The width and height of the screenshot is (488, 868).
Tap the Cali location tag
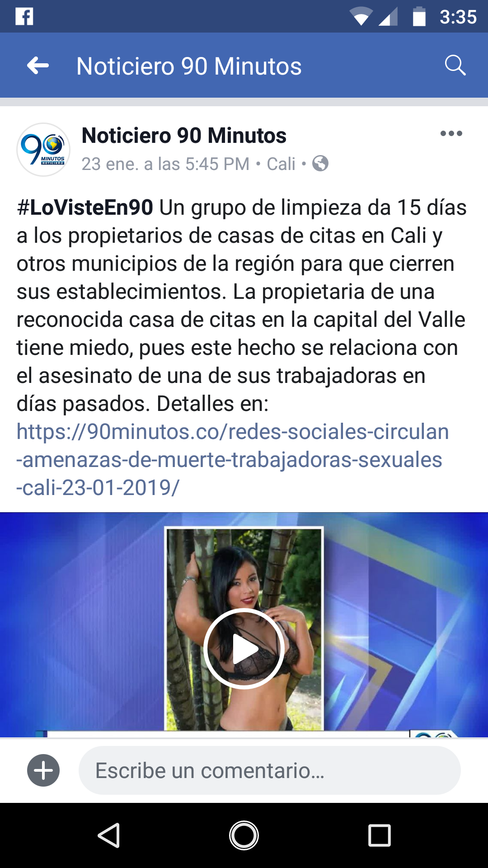coord(281,164)
